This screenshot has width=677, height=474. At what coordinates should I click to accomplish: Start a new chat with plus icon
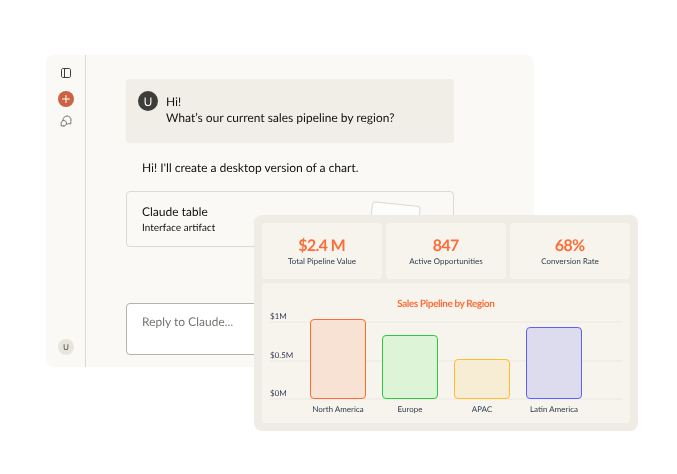click(x=66, y=99)
